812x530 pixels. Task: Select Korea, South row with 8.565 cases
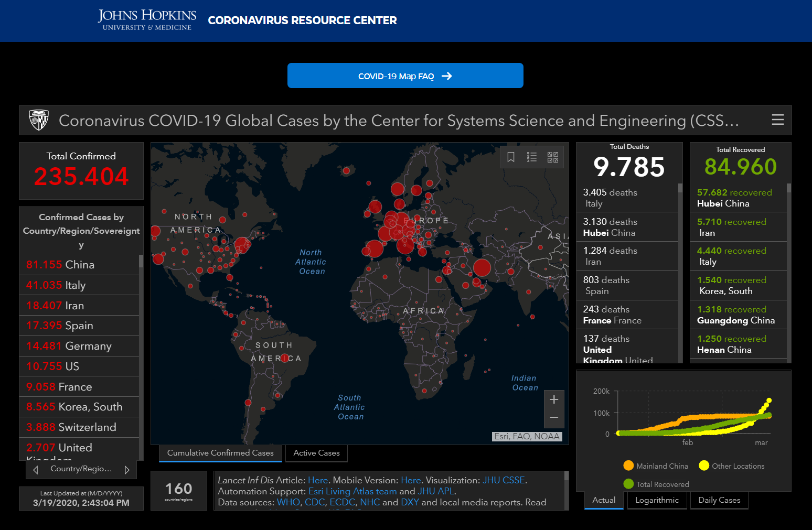click(79, 407)
